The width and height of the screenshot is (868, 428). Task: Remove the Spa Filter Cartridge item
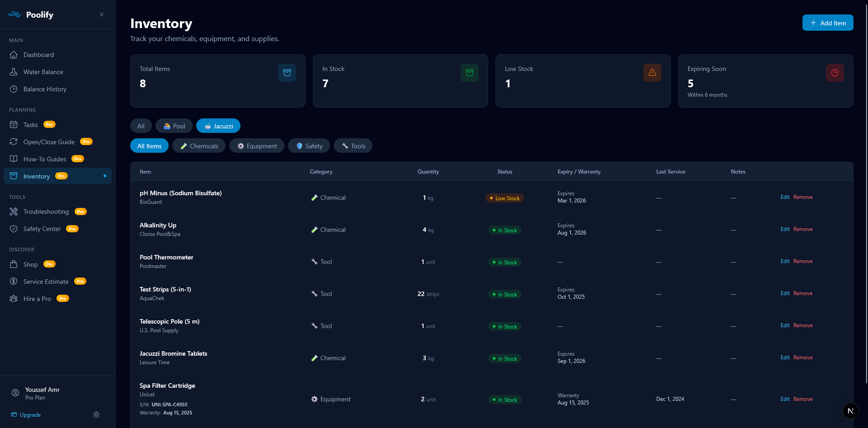tap(803, 399)
